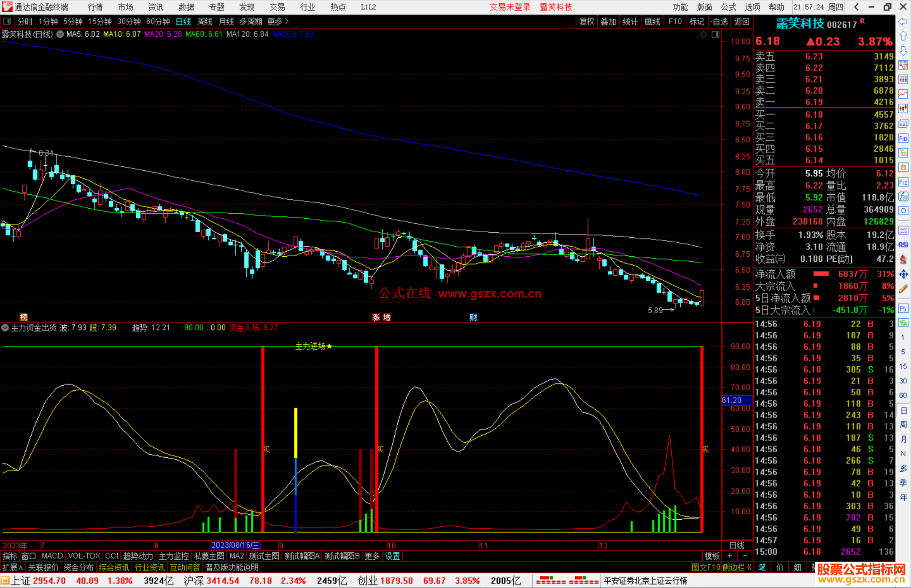Open the F12 sidebar icon

click(x=903, y=182)
